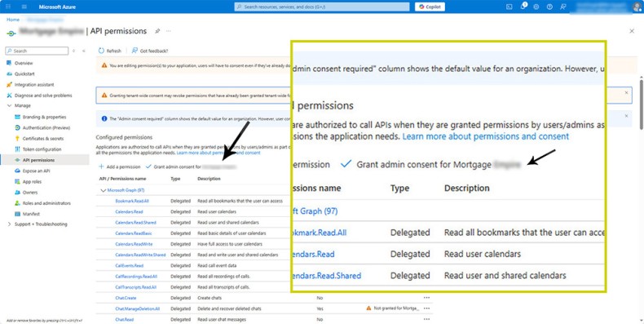Click 'Delete and recover deleted chats' description
This screenshot has height=324, width=644.
point(229,308)
